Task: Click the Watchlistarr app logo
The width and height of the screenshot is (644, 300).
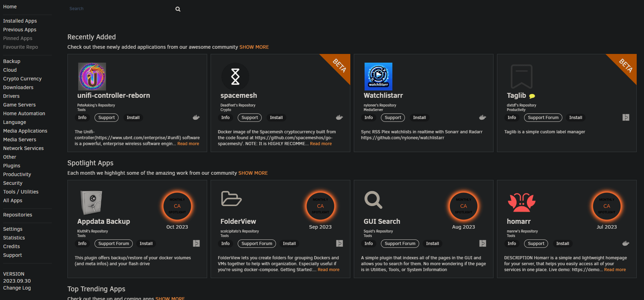Action: click(378, 77)
